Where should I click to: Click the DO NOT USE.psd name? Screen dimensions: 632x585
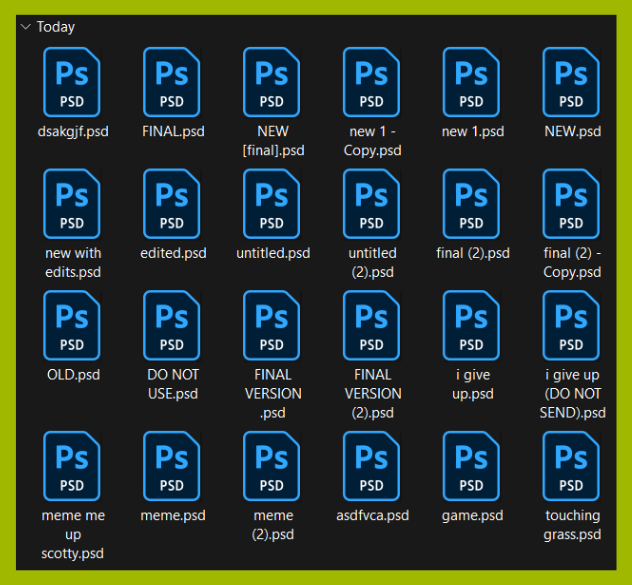(x=173, y=384)
